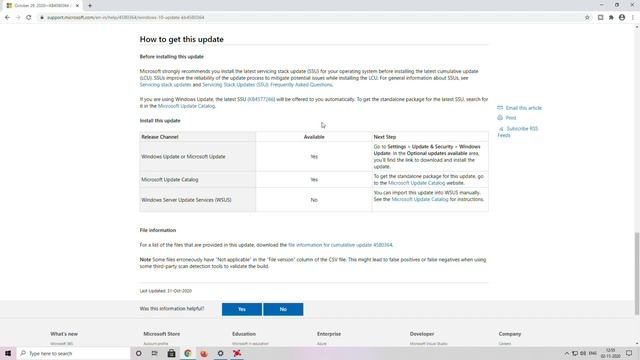Answer Yes to information helpful

[x=242, y=309]
